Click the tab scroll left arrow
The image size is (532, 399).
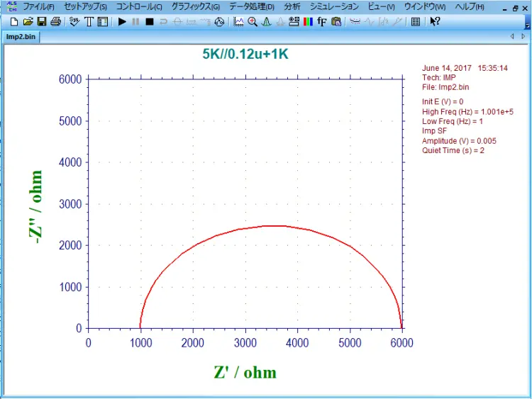click(x=512, y=36)
